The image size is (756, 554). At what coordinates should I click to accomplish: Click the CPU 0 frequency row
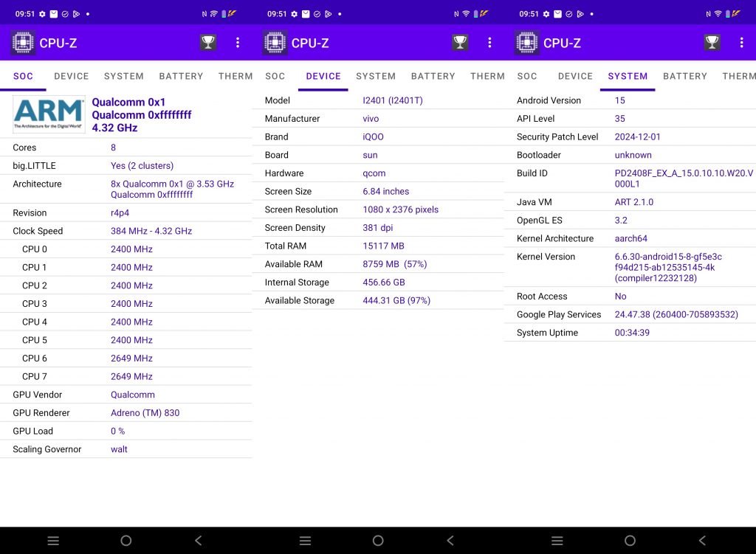click(126, 249)
